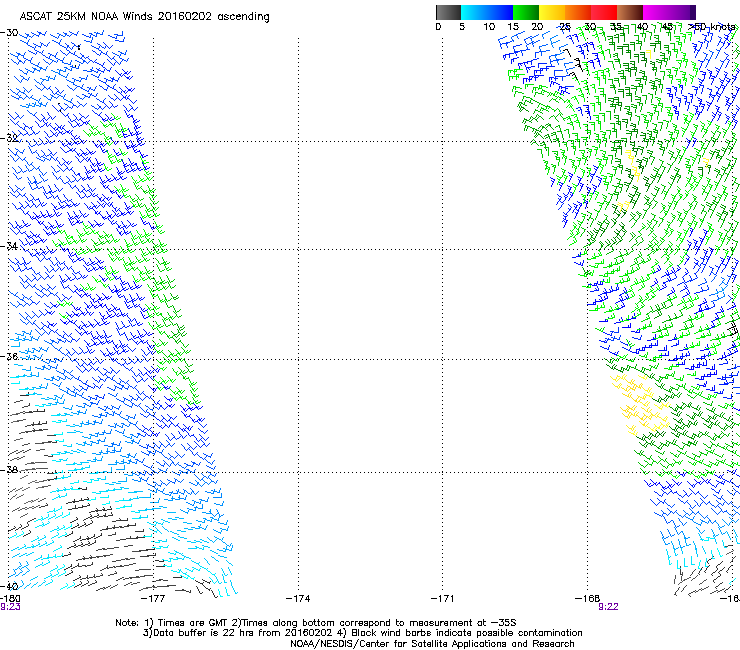Click the cyan segment of the wind color bar
This screenshot has height=650, width=740.
(x=474, y=12)
